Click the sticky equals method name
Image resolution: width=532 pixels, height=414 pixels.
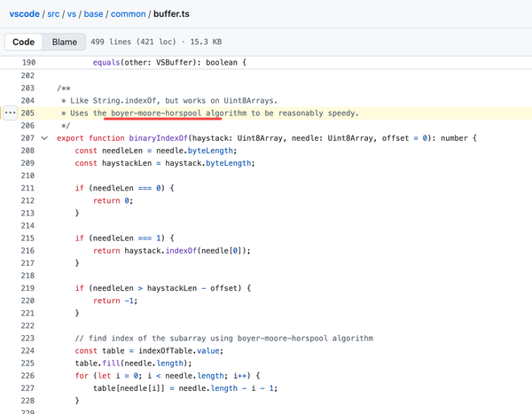tap(106, 62)
